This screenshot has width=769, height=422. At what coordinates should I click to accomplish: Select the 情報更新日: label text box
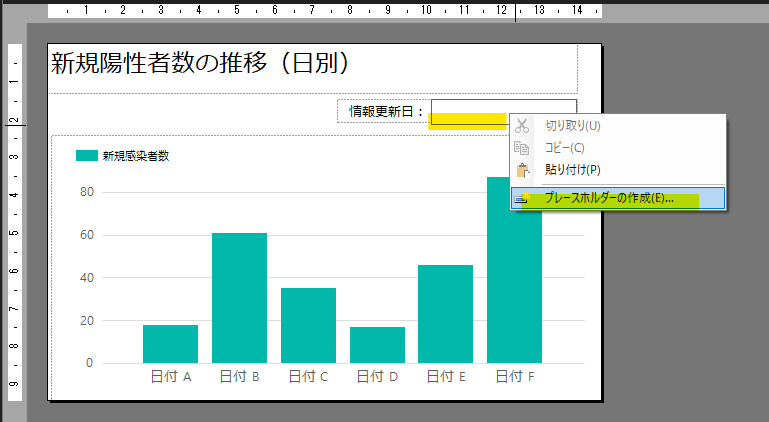385,111
